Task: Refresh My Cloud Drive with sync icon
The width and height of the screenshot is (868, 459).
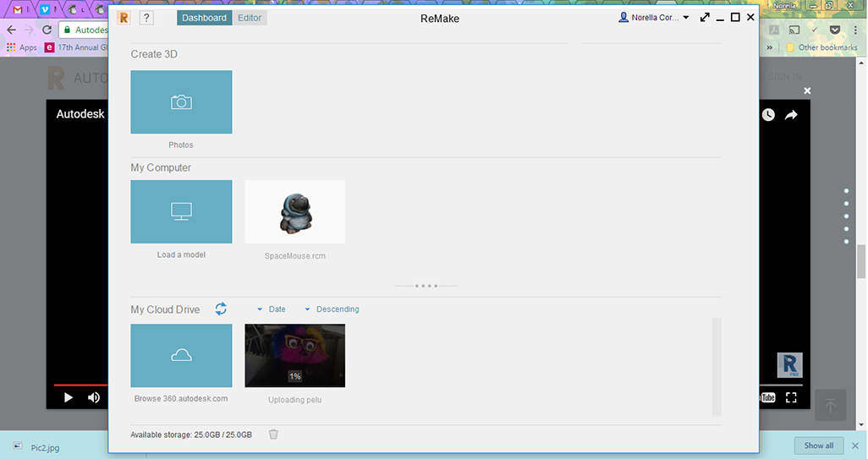Action: [x=221, y=309]
